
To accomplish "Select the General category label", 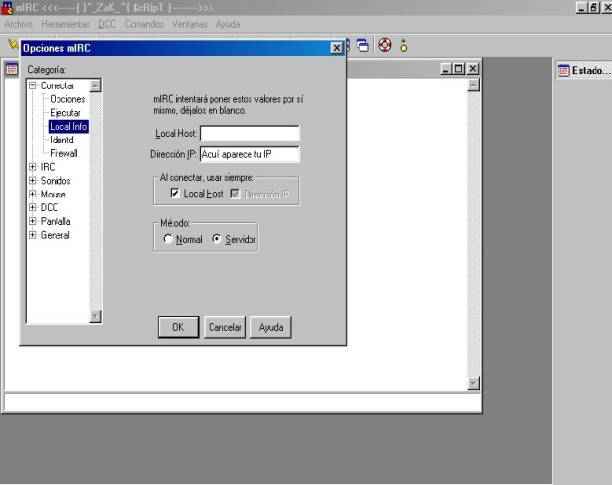I will coord(55,235).
